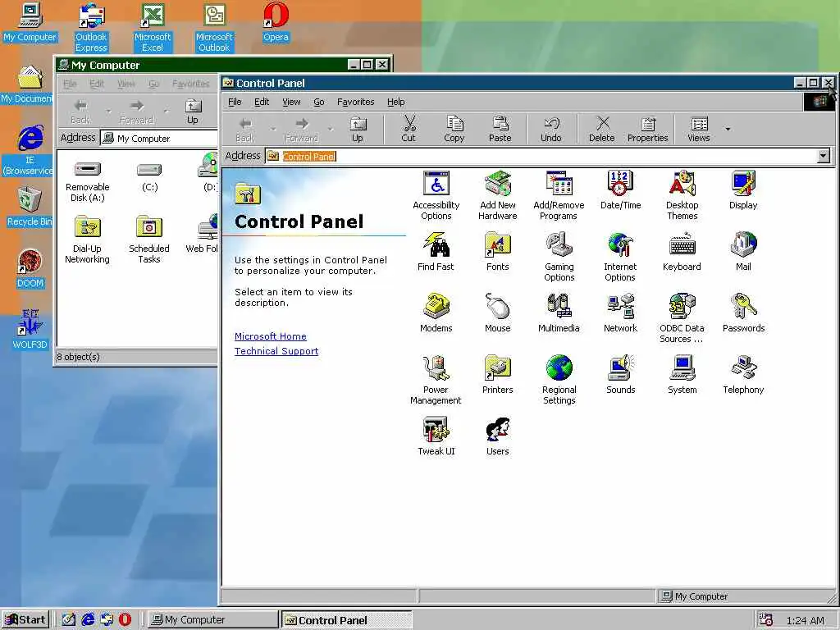Open the Help menu in Control Panel
Viewport: 840px width, 630px height.
coord(396,102)
